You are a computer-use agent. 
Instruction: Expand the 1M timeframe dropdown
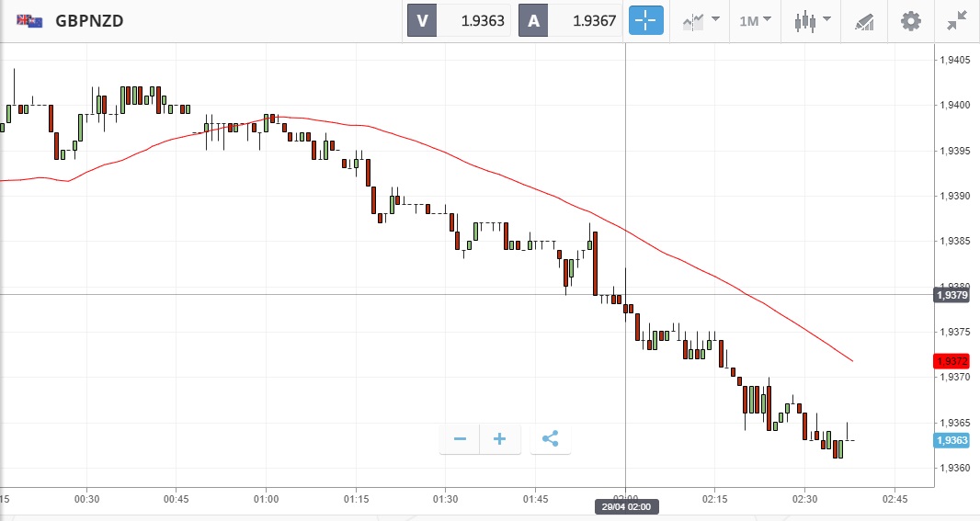tap(755, 20)
